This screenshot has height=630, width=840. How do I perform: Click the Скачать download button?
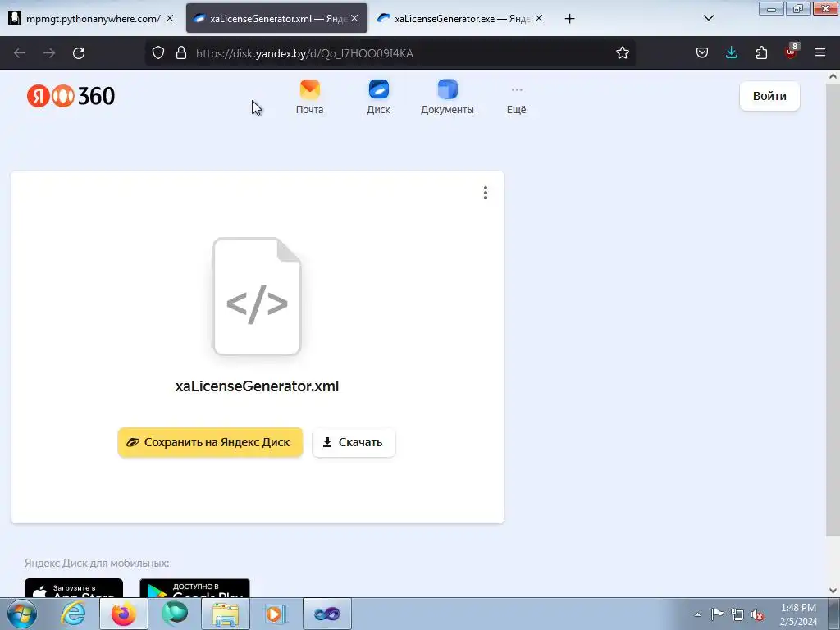click(x=354, y=442)
